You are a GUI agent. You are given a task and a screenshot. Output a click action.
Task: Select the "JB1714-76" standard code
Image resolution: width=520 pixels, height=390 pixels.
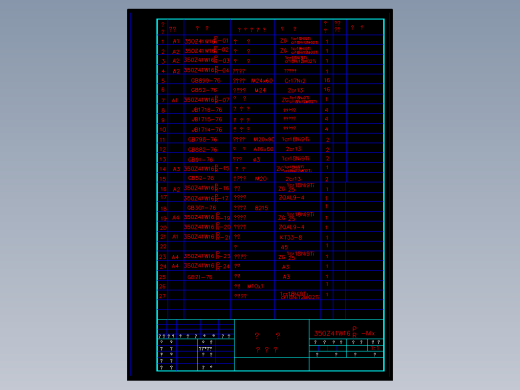(207, 130)
